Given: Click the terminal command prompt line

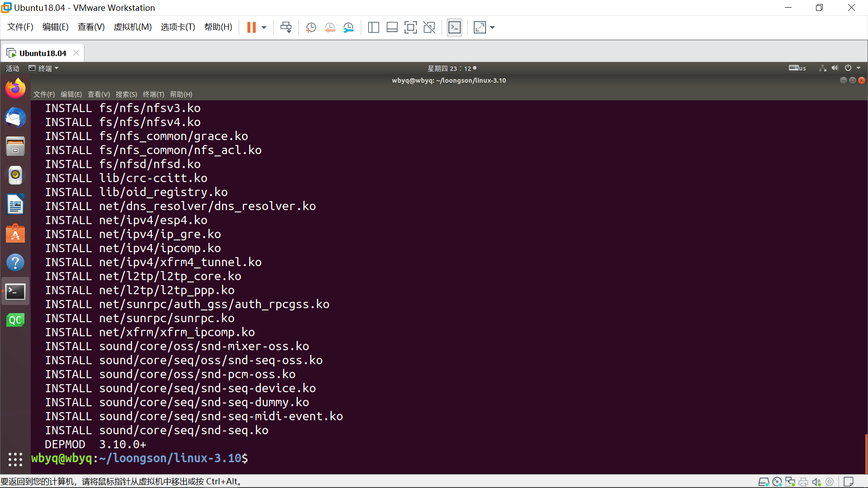Looking at the screenshot, I should 139,458.
